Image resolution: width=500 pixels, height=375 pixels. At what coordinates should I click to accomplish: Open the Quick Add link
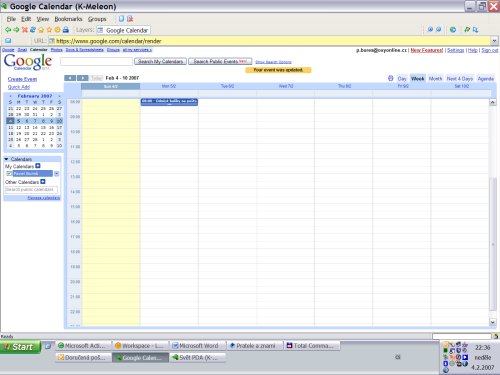coord(19,87)
